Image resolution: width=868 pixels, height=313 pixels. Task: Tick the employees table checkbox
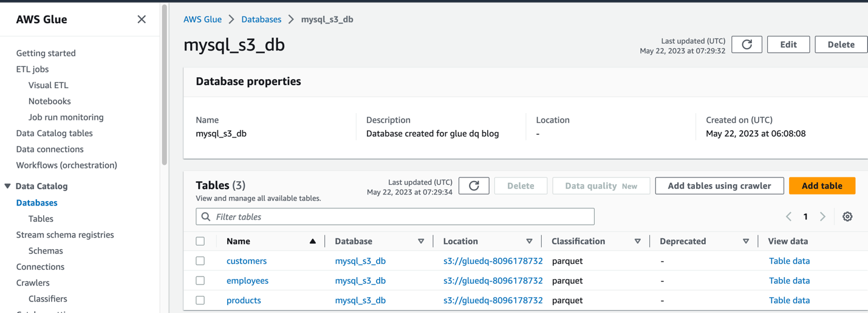[200, 281]
